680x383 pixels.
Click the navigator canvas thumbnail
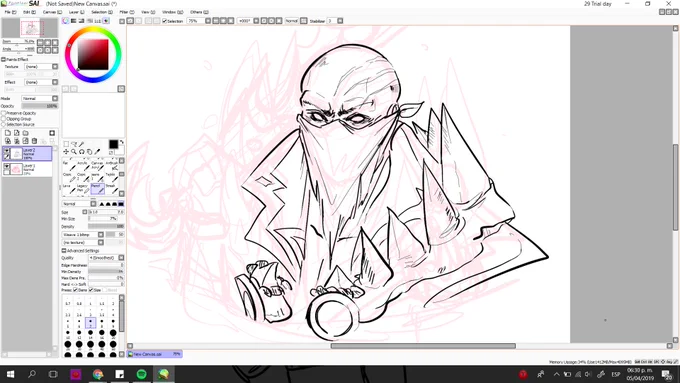coord(30,28)
